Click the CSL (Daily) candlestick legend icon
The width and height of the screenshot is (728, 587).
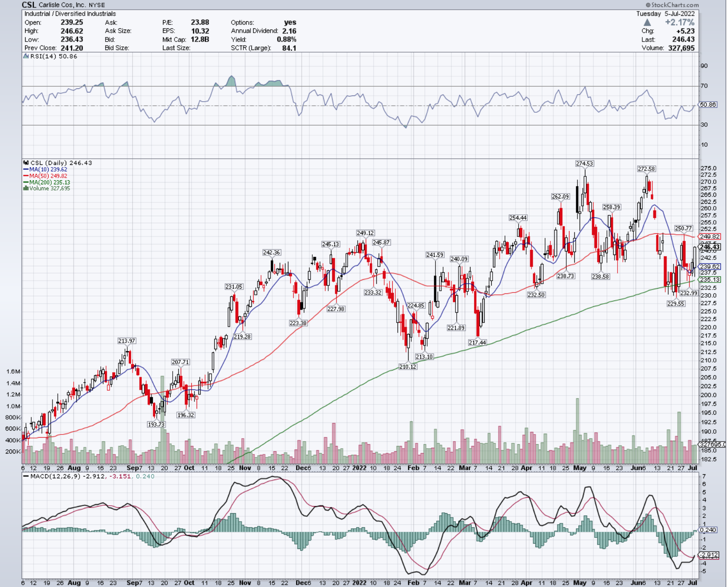pos(26,163)
